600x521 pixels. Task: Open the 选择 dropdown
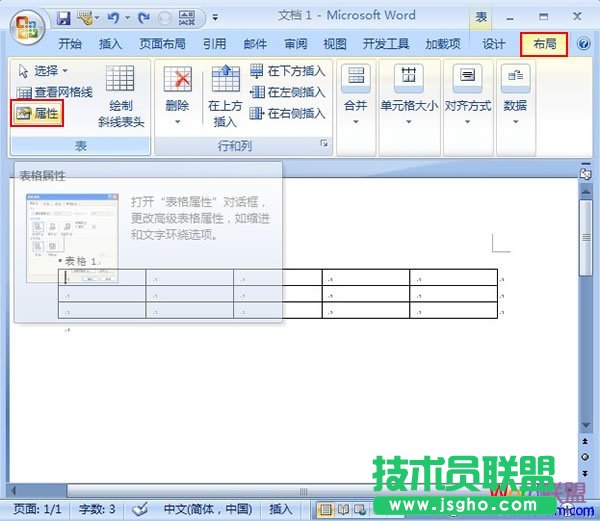[x=44, y=71]
